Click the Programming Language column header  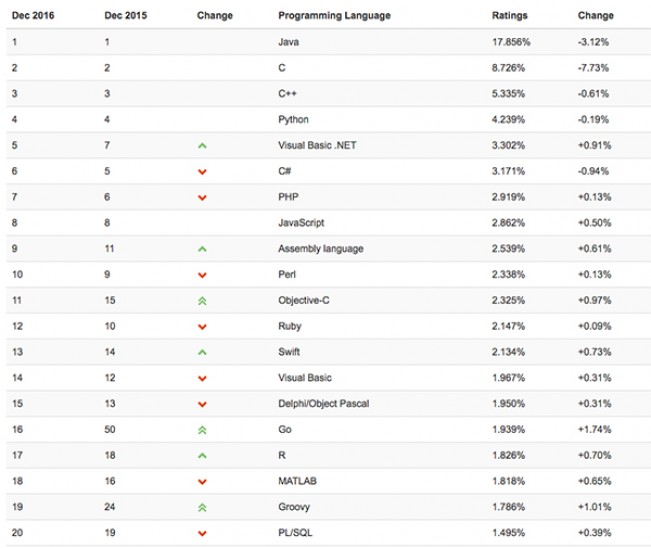tap(334, 16)
